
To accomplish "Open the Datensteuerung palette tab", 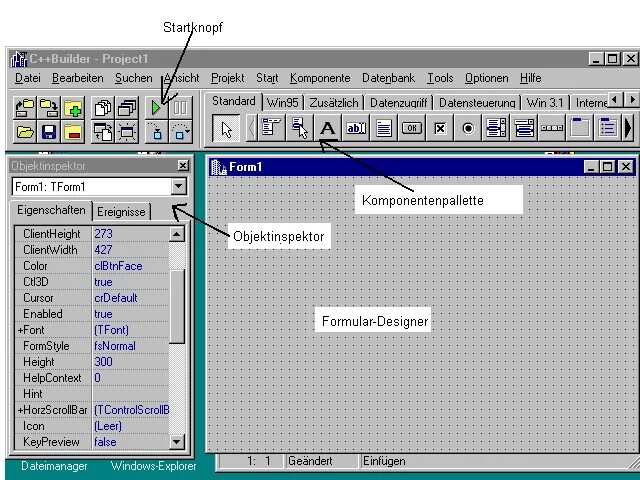I will pos(477,102).
